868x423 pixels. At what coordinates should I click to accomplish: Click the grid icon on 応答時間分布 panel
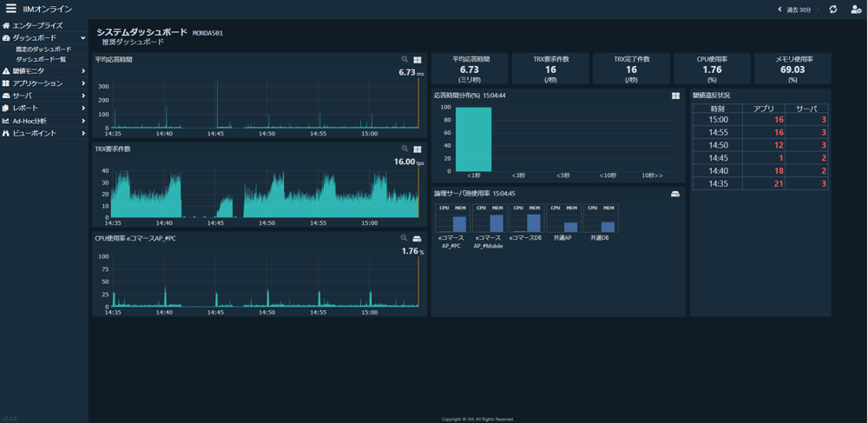point(676,96)
